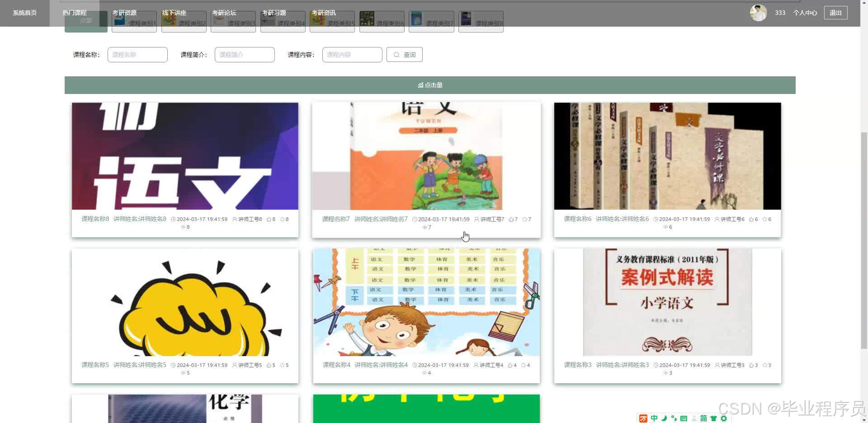Click 讲师姓名:讲师姓名6 text
Viewport: 868px width, 423px height.
click(622, 219)
